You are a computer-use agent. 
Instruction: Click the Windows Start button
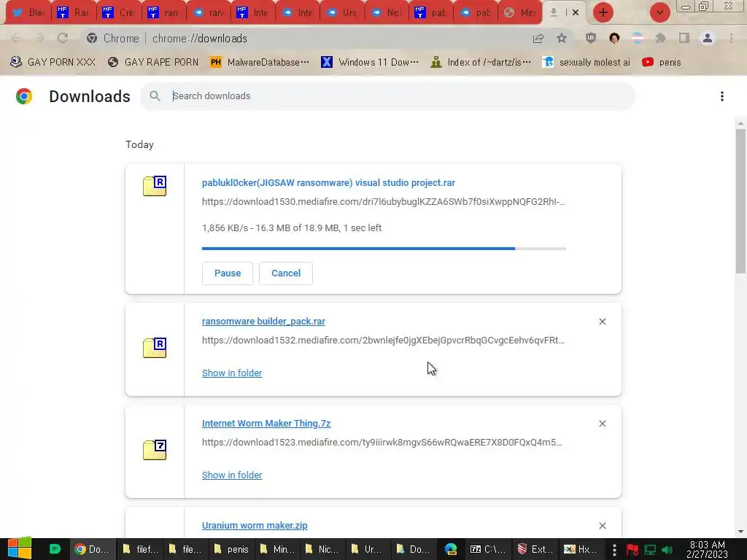pyautogui.click(x=20, y=548)
